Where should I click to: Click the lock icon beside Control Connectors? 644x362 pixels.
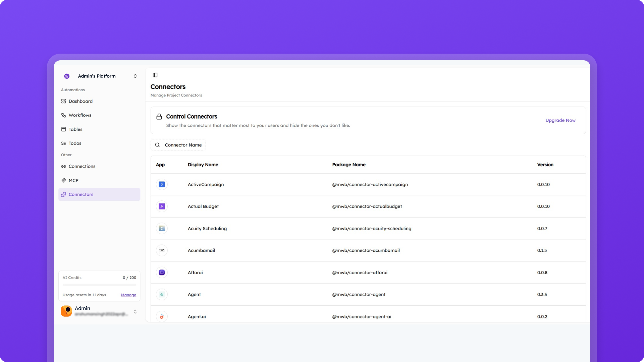(x=159, y=117)
